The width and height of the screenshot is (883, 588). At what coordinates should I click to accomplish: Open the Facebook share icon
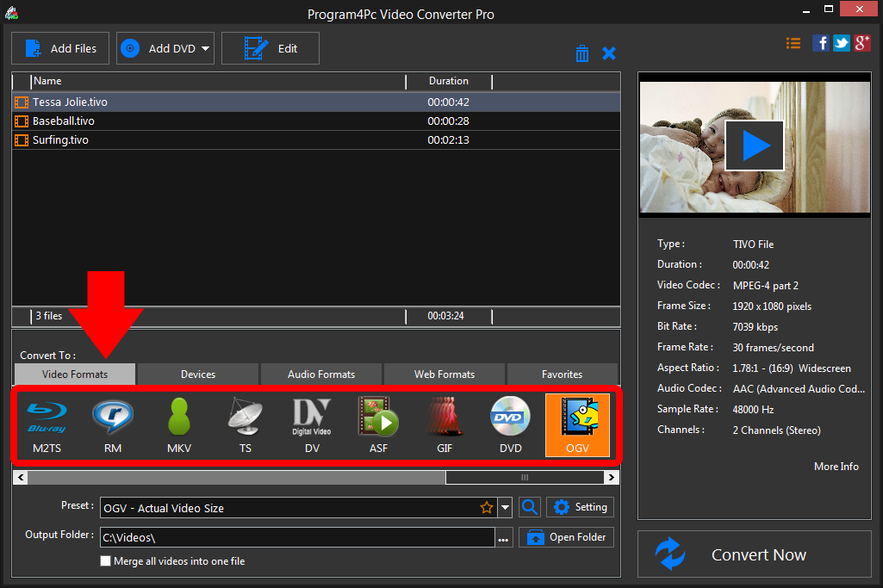click(x=820, y=43)
